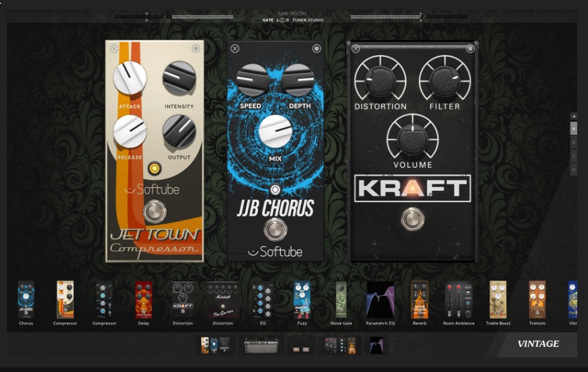
Task: Click the Chorus SPEED knob
Action: tap(252, 80)
